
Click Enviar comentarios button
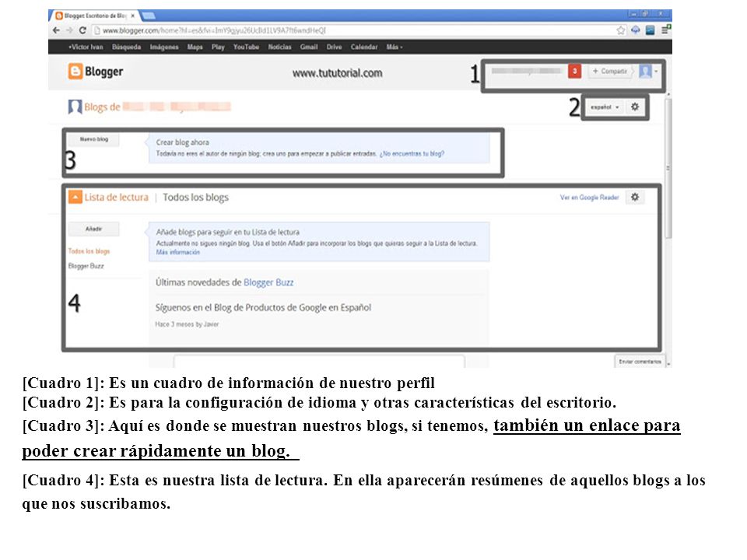[640, 362]
